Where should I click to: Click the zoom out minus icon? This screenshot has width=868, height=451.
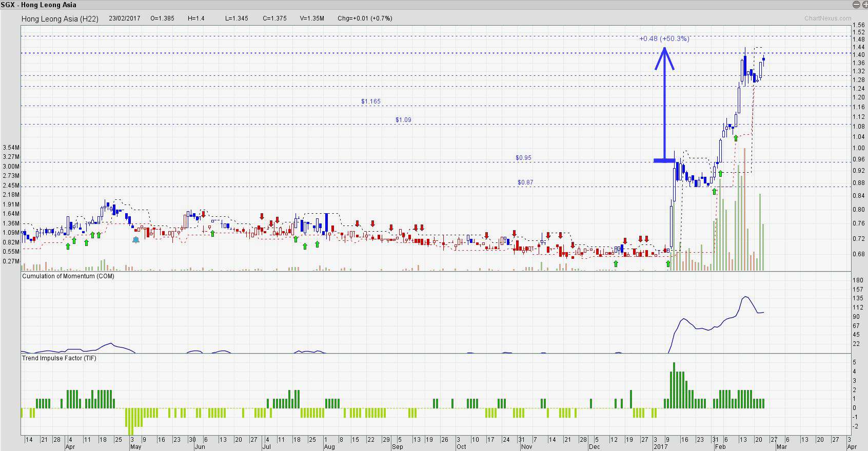pos(856,5)
